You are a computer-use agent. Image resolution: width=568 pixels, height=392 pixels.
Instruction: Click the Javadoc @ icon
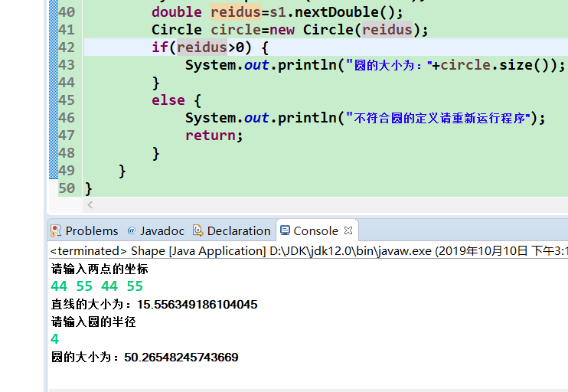tap(132, 230)
